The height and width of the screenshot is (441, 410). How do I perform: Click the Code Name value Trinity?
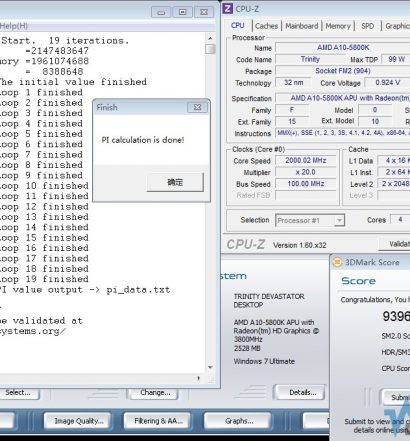pyautogui.click(x=310, y=59)
